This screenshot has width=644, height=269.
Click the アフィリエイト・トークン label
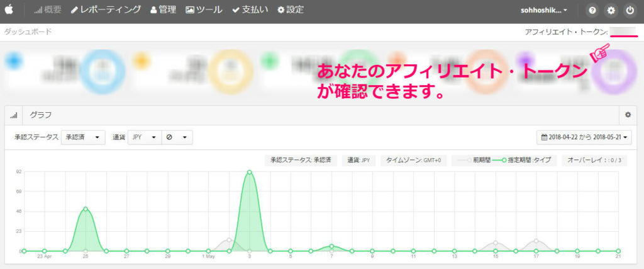point(567,32)
